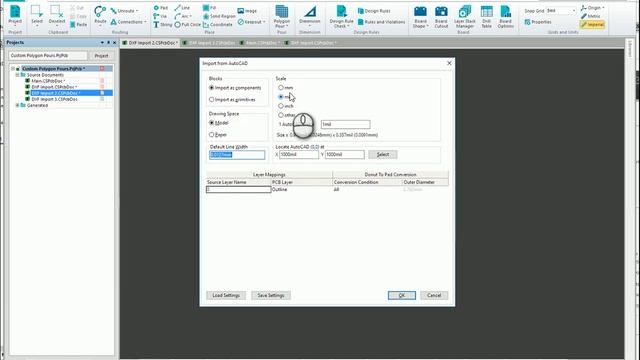
Task: Open grid Properties in the ribbon
Action: tap(538, 22)
